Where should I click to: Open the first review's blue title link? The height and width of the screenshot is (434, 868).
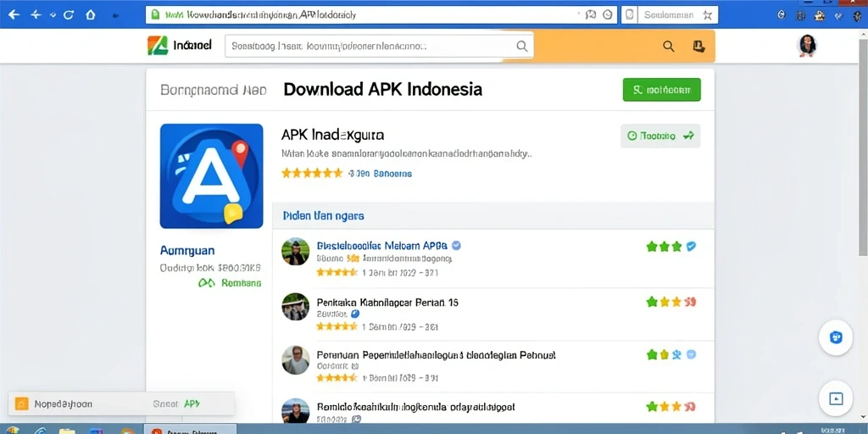382,245
